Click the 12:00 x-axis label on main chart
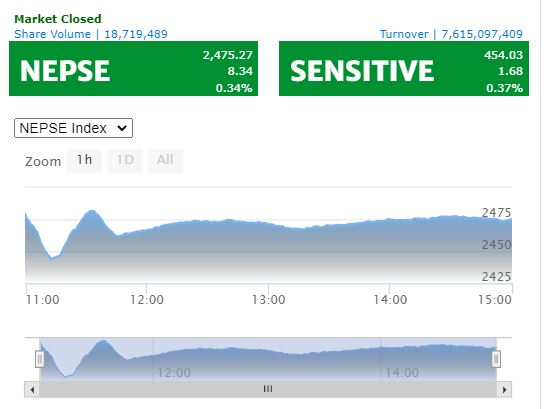This screenshot has width=560, height=409. coord(146,300)
